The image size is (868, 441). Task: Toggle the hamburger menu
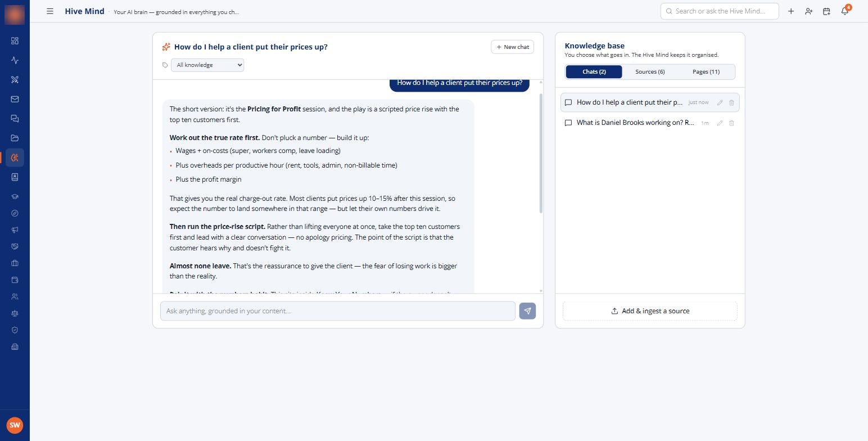(50, 11)
